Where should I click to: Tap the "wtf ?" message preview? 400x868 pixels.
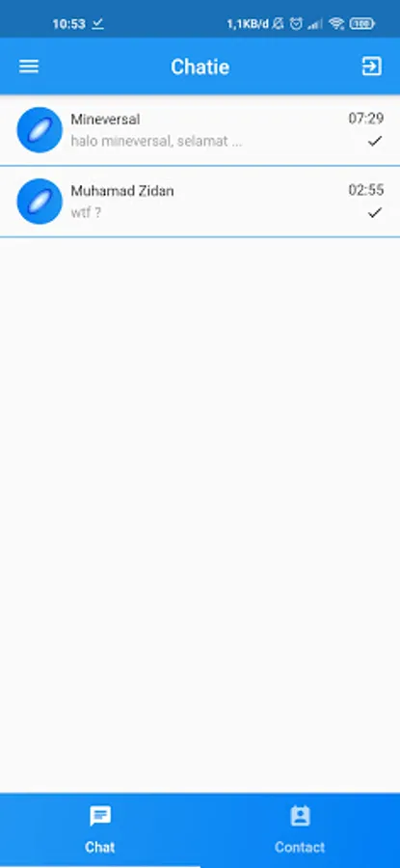tap(86, 212)
